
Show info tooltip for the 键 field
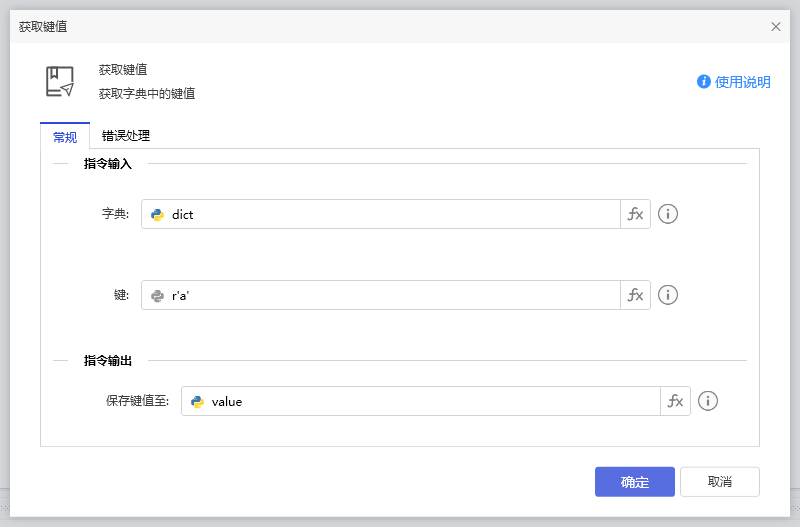click(x=668, y=295)
